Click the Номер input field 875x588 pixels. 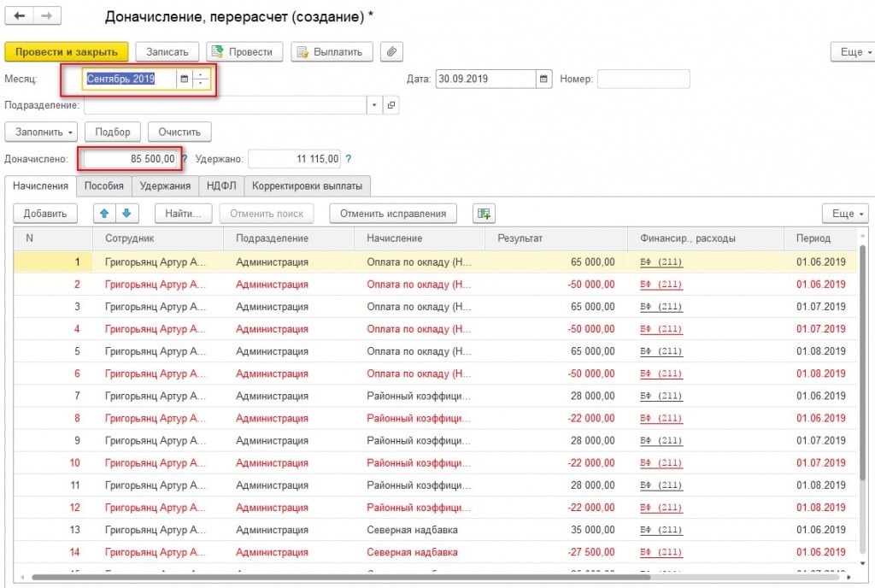coord(643,79)
